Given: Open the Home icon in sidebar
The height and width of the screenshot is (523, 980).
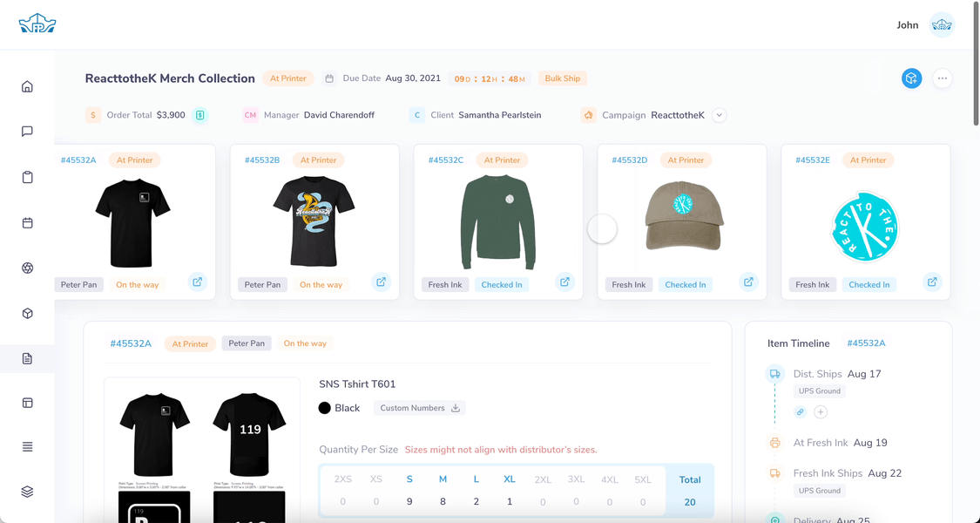Looking at the screenshot, I should click(x=27, y=86).
